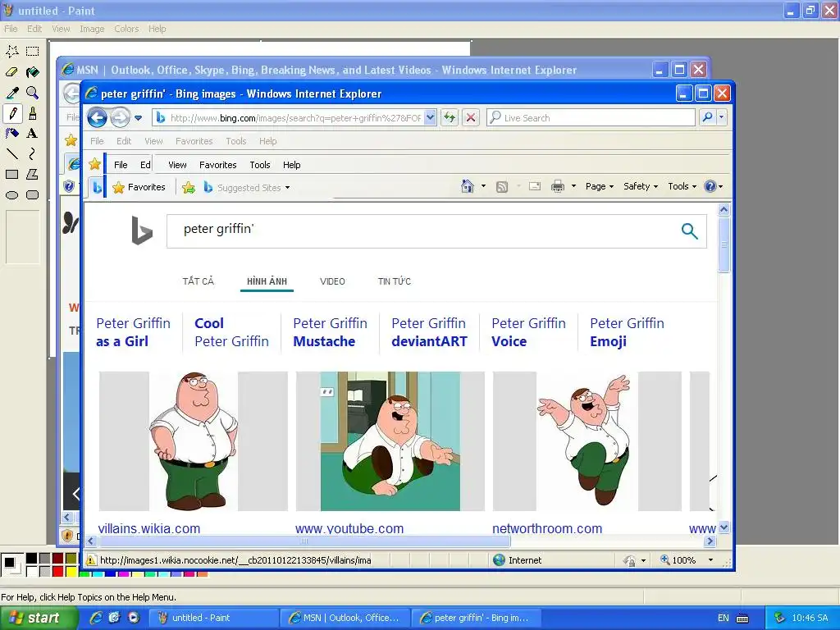
Task: Activate the Magnifier tool in Paint
Action: 33,93
